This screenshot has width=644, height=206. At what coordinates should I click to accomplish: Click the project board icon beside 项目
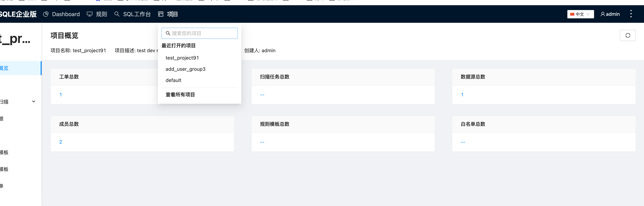click(x=161, y=14)
